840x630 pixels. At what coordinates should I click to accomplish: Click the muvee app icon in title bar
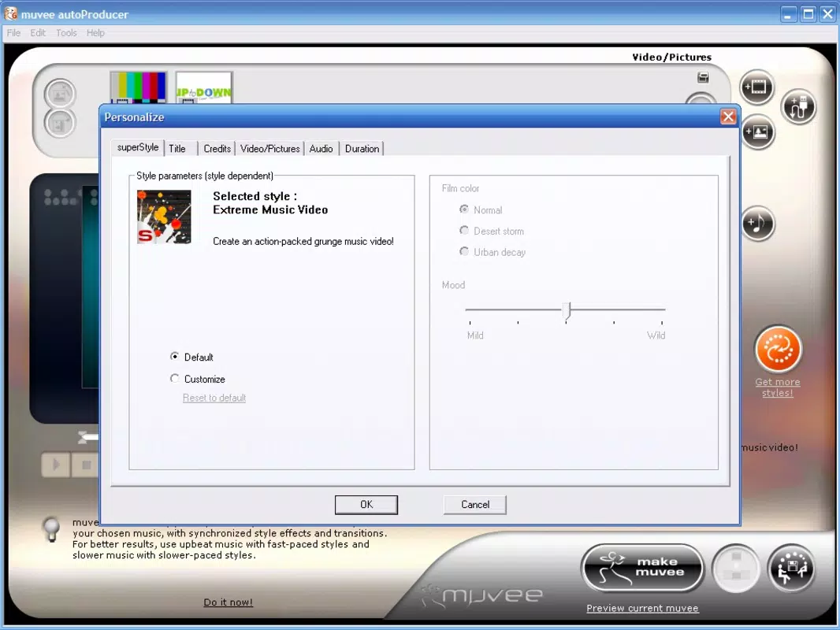11,13
